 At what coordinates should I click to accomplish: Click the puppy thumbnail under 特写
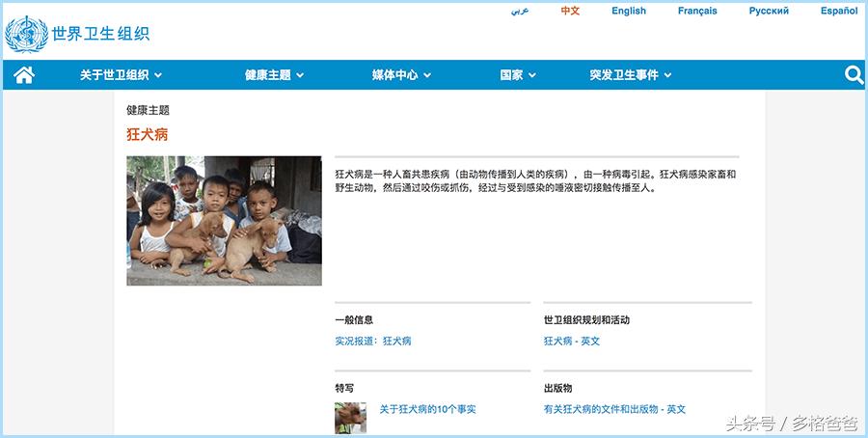pyautogui.click(x=350, y=418)
